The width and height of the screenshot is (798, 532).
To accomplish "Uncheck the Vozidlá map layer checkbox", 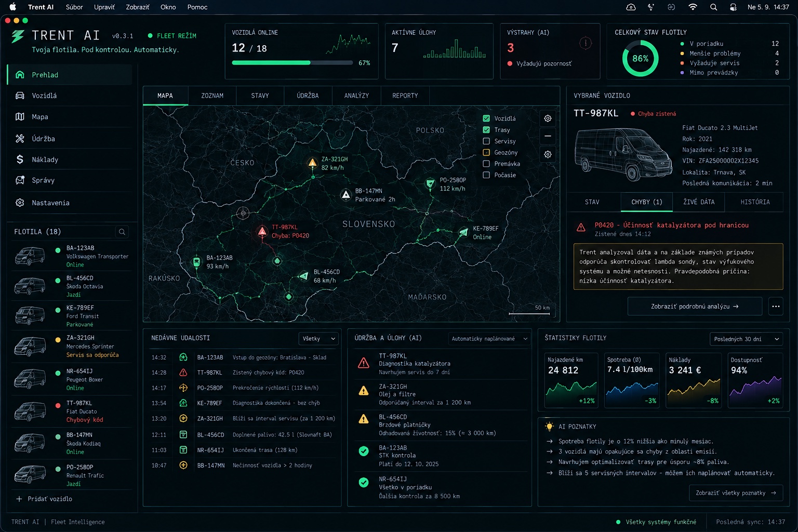I will 486,118.
